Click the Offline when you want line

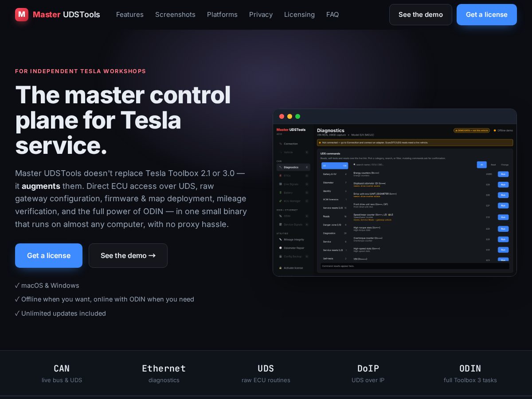pyautogui.click(x=105, y=299)
